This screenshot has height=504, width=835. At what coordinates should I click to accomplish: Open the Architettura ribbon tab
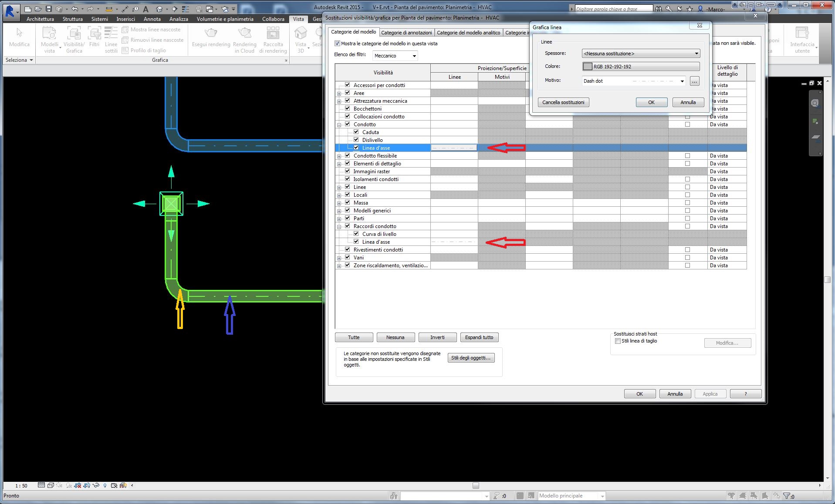click(40, 19)
